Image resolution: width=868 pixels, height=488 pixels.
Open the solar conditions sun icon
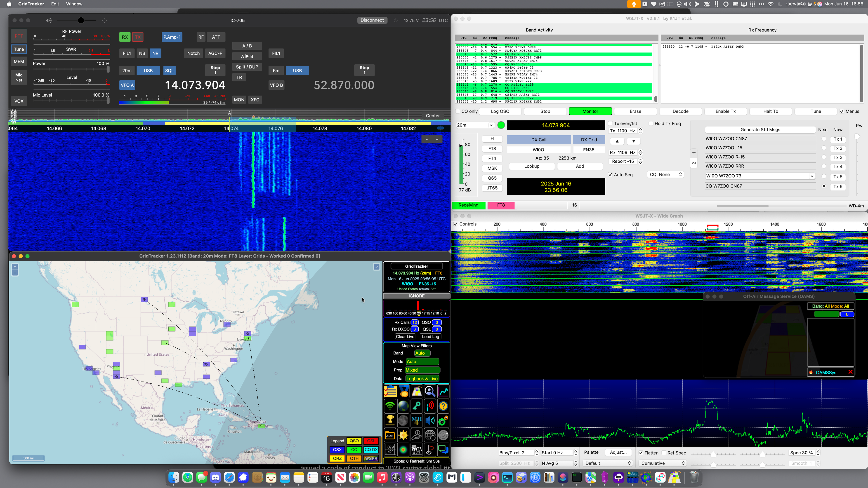click(403, 435)
